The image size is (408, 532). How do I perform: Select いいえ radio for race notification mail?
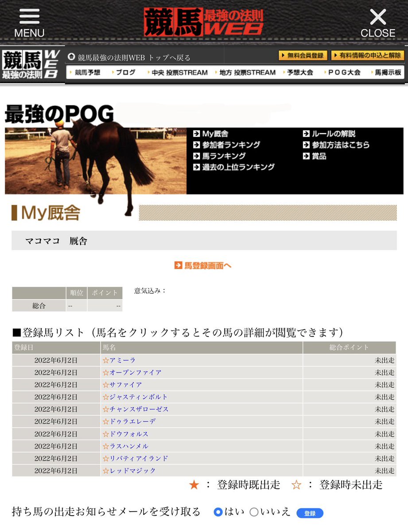coord(254,512)
